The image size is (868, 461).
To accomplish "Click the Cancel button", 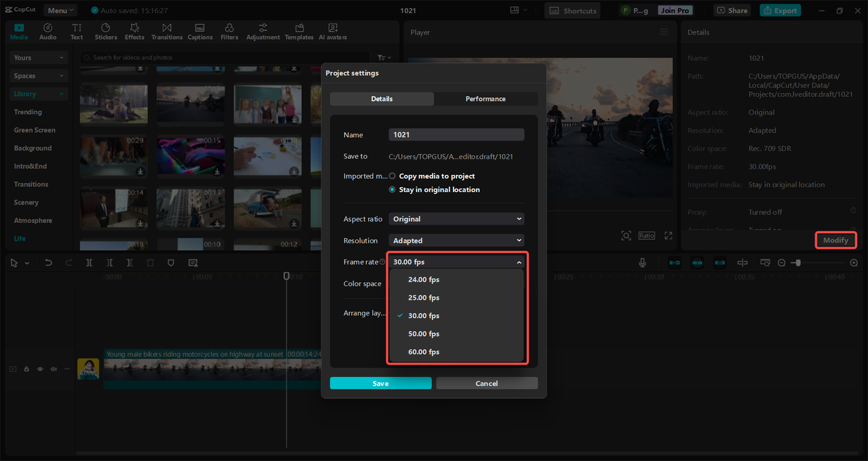I will coord(487,383).
